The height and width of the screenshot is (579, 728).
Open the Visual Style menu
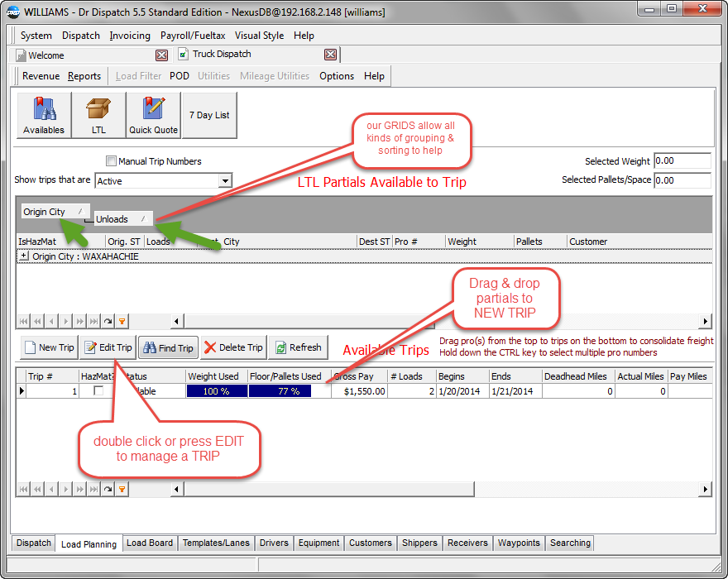click(x=259, y=36)
